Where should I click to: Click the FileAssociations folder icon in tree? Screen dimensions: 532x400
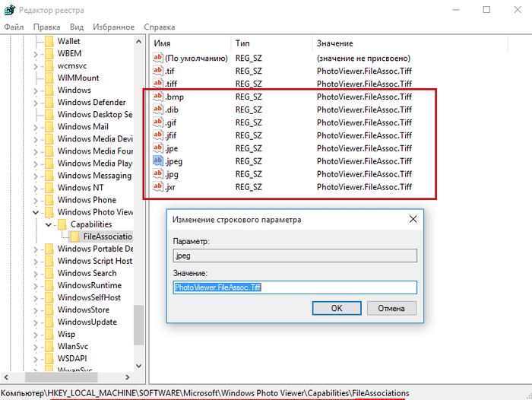(x=75, y=237)
